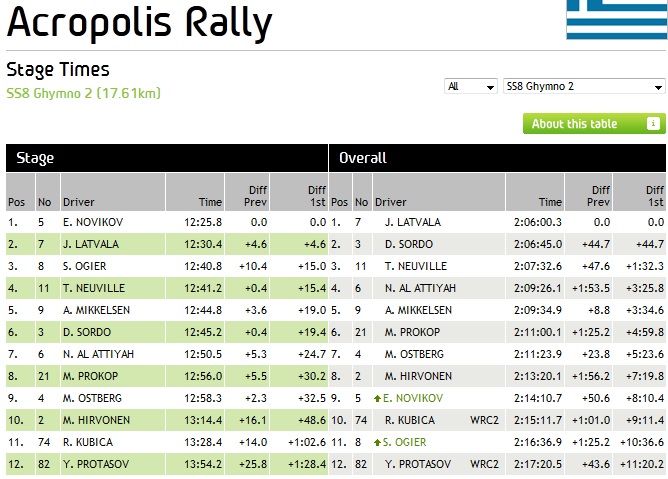Select the Overall table header
This screenshot has width=668, height=479.
point(363,158)
